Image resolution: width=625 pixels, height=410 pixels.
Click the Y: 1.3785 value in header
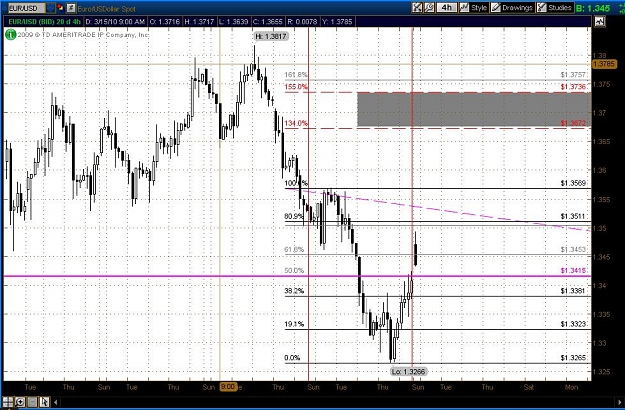tap(337, 22)
